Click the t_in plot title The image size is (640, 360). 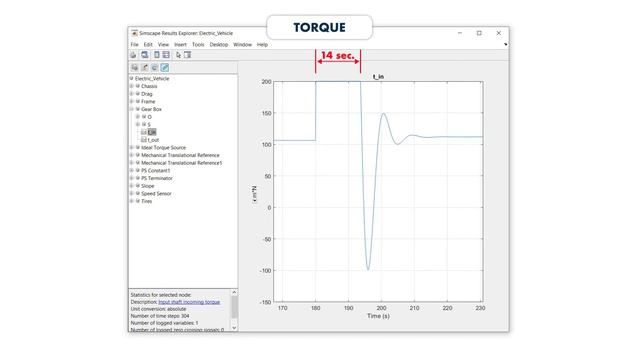tap(378, 77)
